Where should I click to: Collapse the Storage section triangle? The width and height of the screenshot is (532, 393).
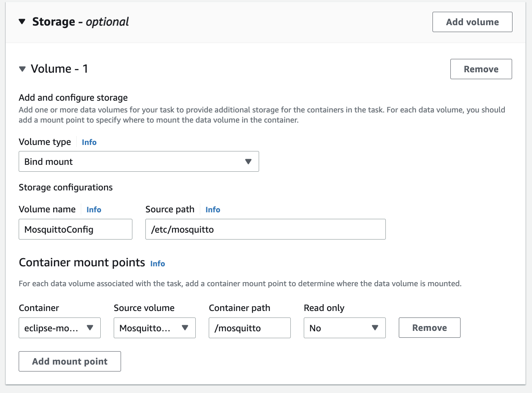tap(22, 22)
